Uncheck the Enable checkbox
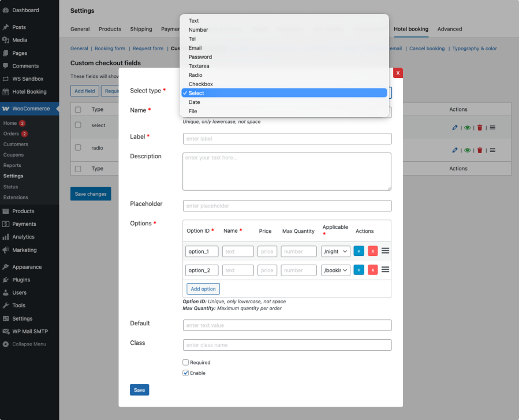Viewport: 519px width, 420px height. (186, 373)
